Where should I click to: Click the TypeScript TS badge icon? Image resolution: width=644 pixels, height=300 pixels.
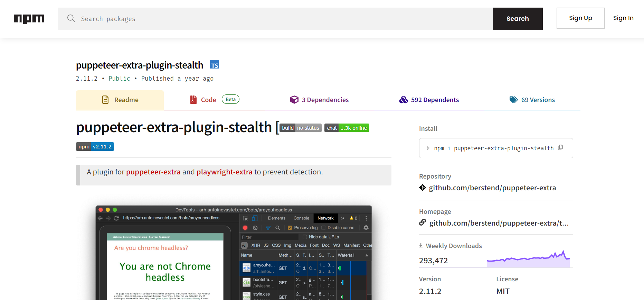(215, 65)
